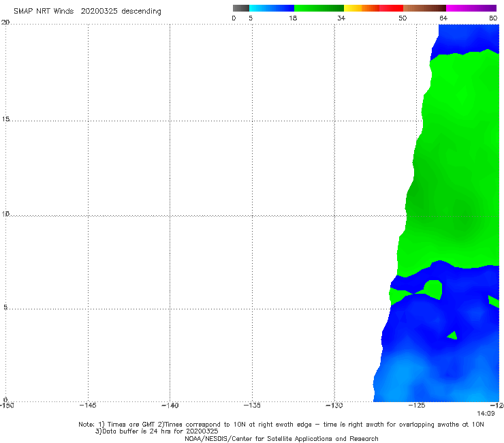504x443 pixels.
Task: Click the cyan-to-blue segment of the color bar
Action: click(272, 8)
